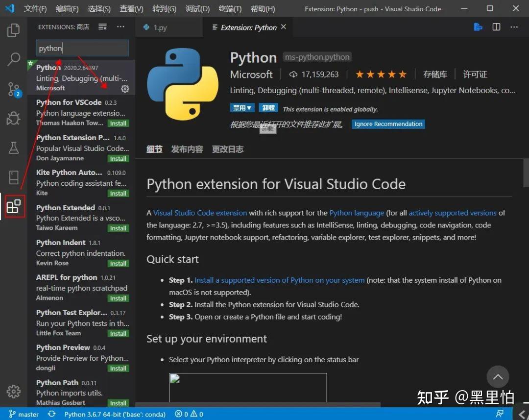Open the 禁用 disable dropdown

point(242,108)
